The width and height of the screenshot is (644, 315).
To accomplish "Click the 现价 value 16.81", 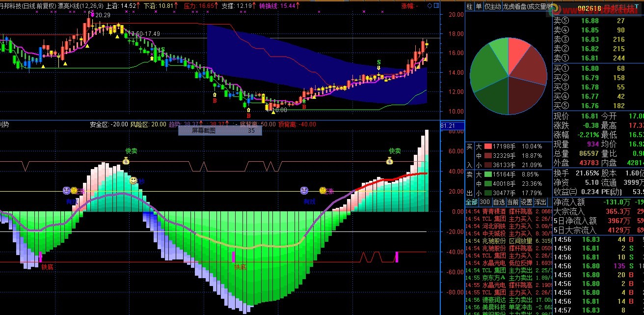I will (x=590, y=116).
